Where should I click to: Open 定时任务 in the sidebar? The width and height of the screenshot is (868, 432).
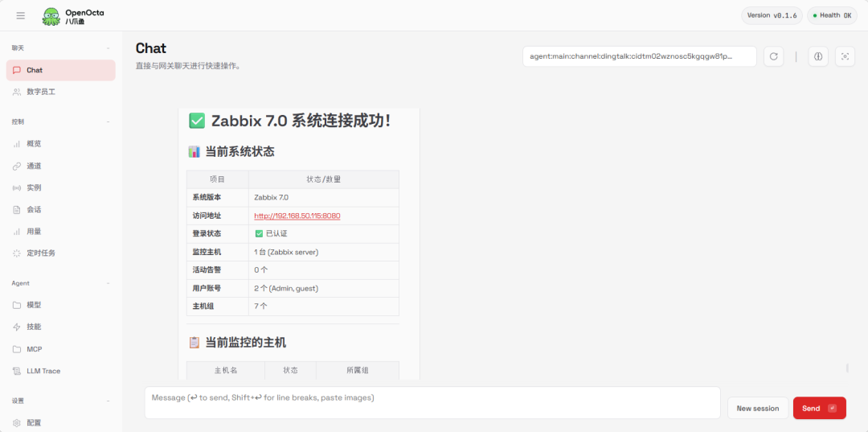(61, 253)
